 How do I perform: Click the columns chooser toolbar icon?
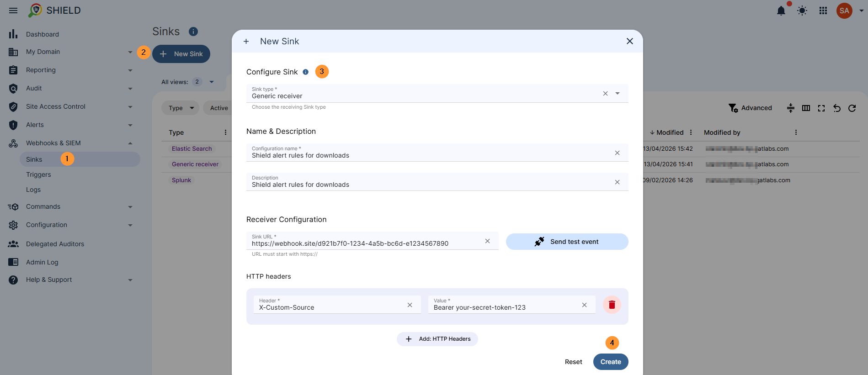pos(806,108)
